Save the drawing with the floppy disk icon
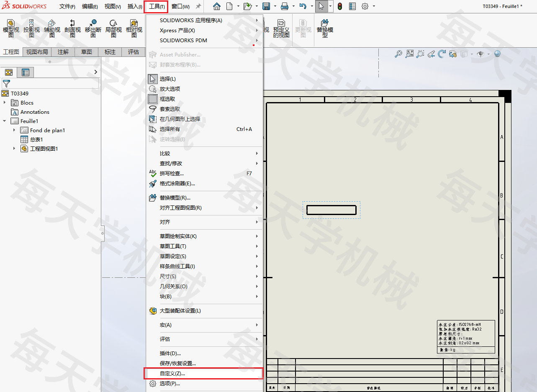This screenshot has width=537, height=392. coord(266,6)
